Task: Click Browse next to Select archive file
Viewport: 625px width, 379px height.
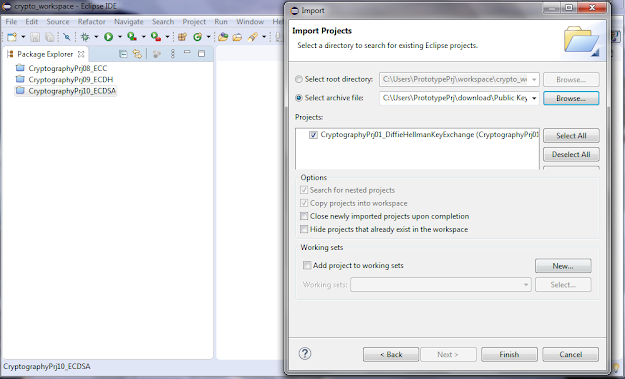Action: coord(571,98)
